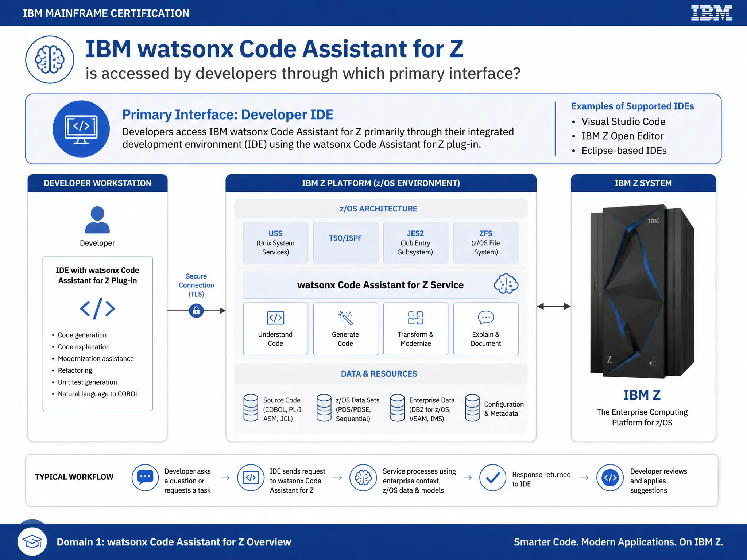Click the "TYPICAL WORKFLOW" label
747x560 pixels.
pyautogui.click(x=74, y=477)
